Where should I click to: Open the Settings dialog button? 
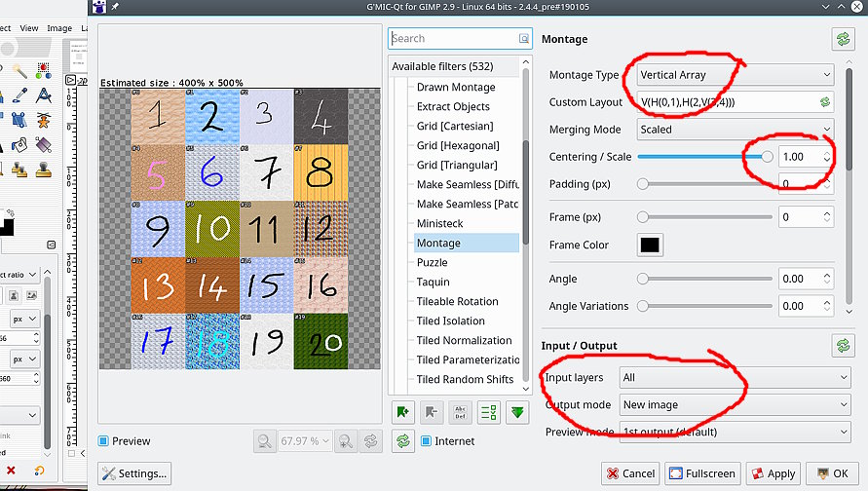pyautogui.click(x=134, y=473)
